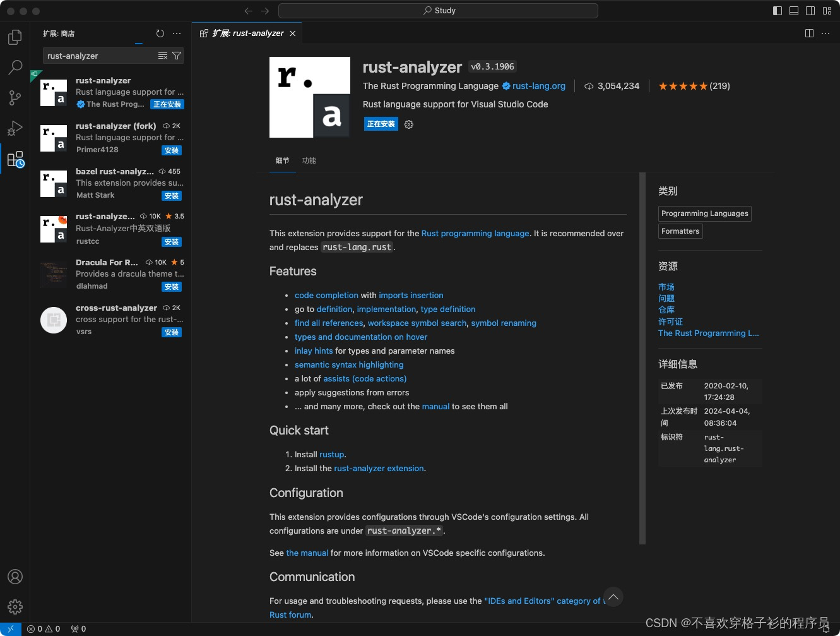Open the Search view icon

pos(15,68)
